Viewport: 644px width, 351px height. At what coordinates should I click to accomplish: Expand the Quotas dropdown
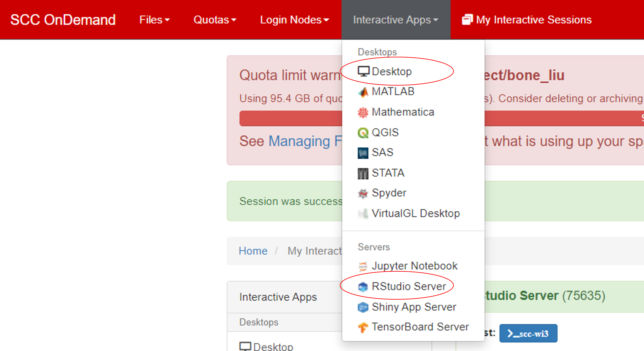pos(215,20)
